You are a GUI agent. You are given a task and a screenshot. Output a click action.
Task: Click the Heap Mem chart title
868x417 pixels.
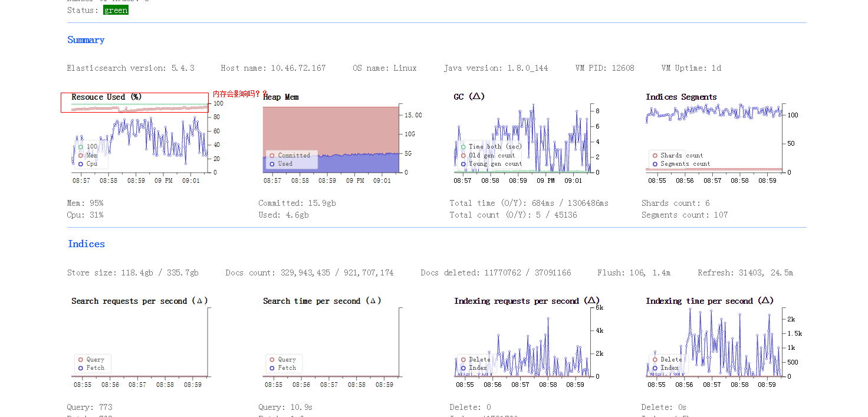point(281,97)
